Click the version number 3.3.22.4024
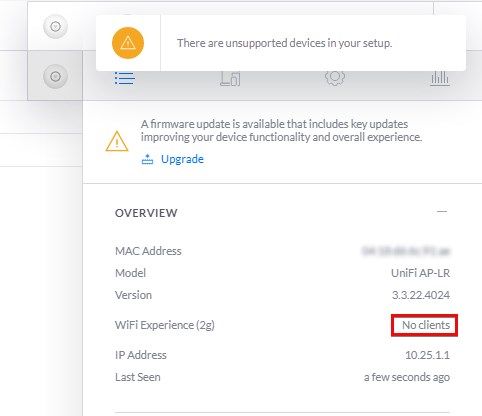 421,295
